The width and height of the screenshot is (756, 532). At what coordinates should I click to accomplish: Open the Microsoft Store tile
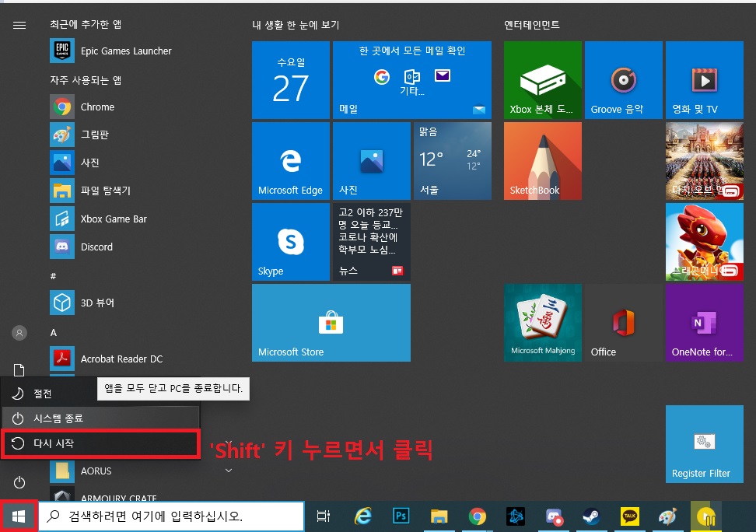click(331, 323)
